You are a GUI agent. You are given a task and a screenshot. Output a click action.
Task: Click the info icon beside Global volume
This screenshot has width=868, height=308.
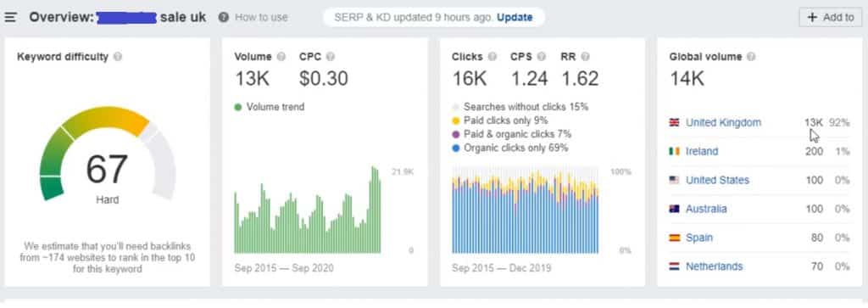coord(751,57)
